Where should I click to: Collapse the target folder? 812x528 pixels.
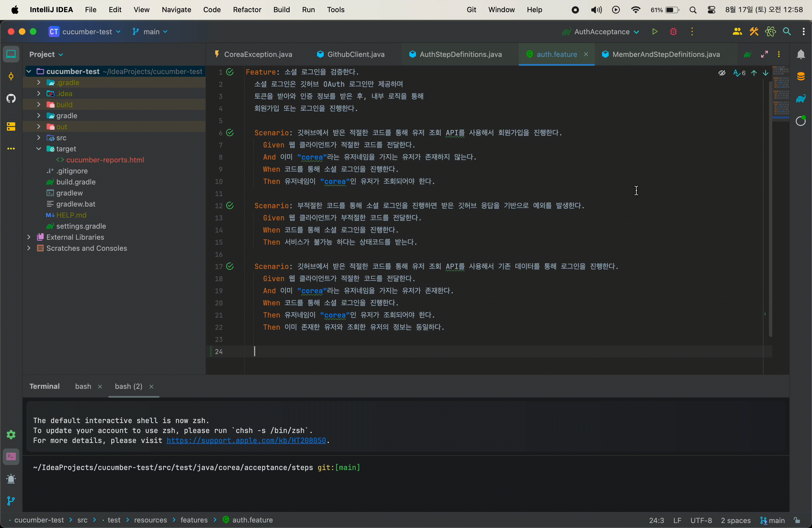[x=39, y=149]
